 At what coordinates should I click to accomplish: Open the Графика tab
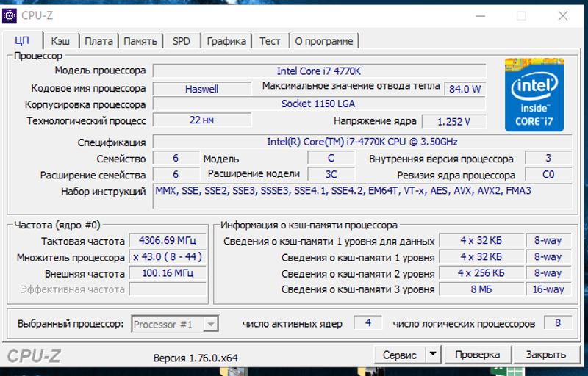coord(226,41)
